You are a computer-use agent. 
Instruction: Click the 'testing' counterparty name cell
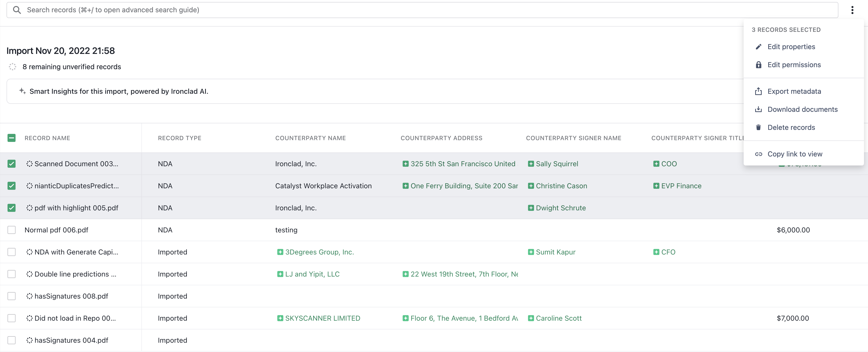286,230
